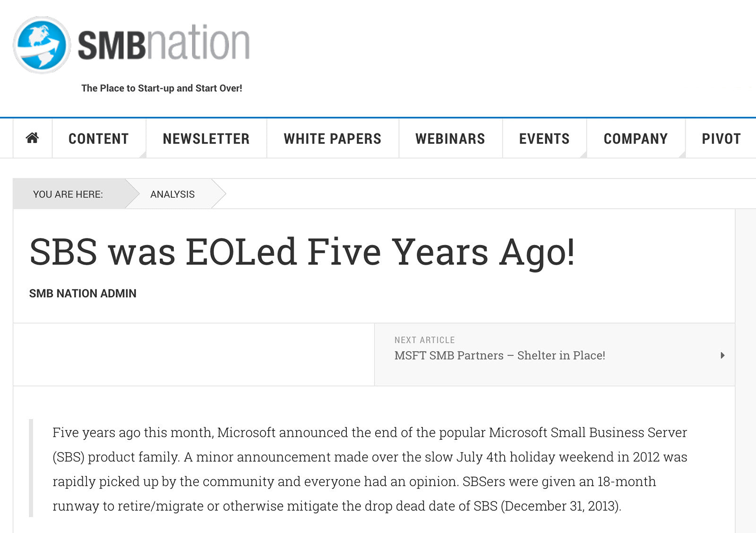Select PIVOT from the navigation bar

point(720,138)
